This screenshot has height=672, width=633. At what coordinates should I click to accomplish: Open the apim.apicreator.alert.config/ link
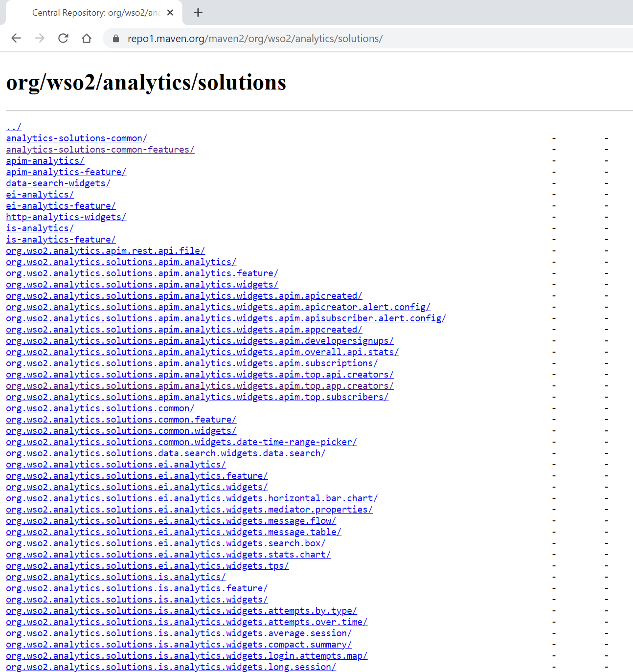tap(218, 307)
